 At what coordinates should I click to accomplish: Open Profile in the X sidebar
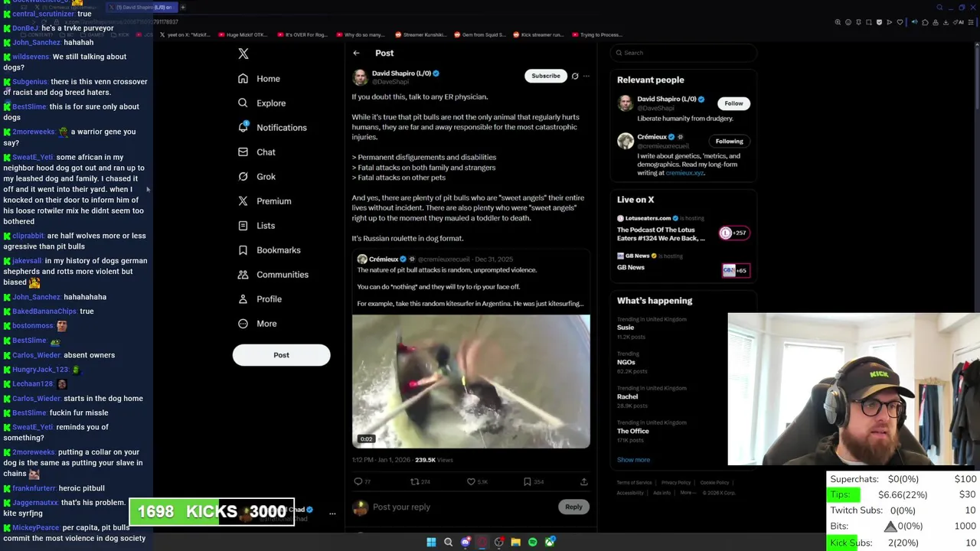point(260,299)
